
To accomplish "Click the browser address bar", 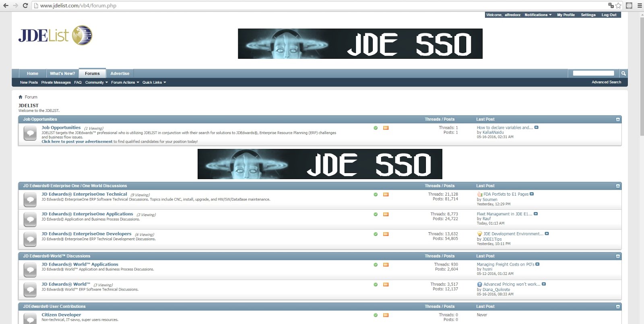I will [x=320, y=6].
